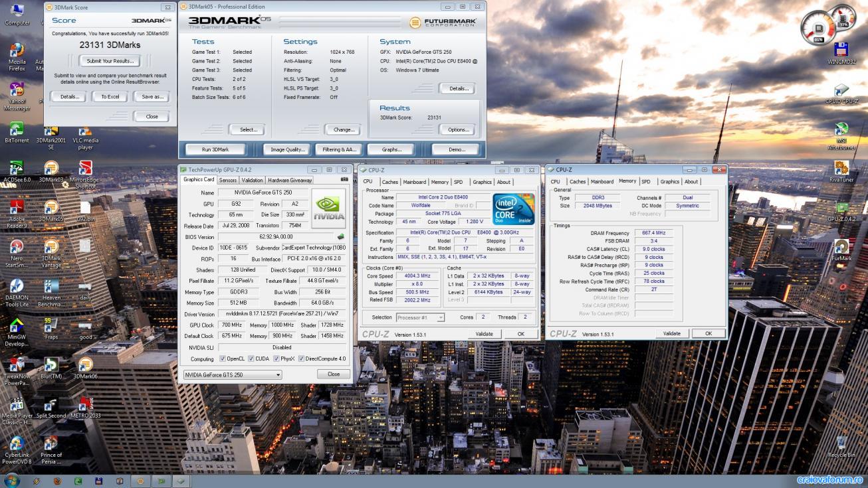Switch to the Validation tab in GPU-Z
The height and width of the screenshot is (488, 868).
click(252, 180)
